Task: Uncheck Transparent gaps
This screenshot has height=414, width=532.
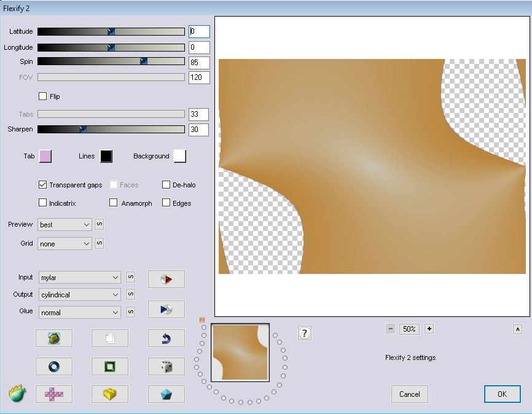Action: pyautogui.click(x=43, y=185)
